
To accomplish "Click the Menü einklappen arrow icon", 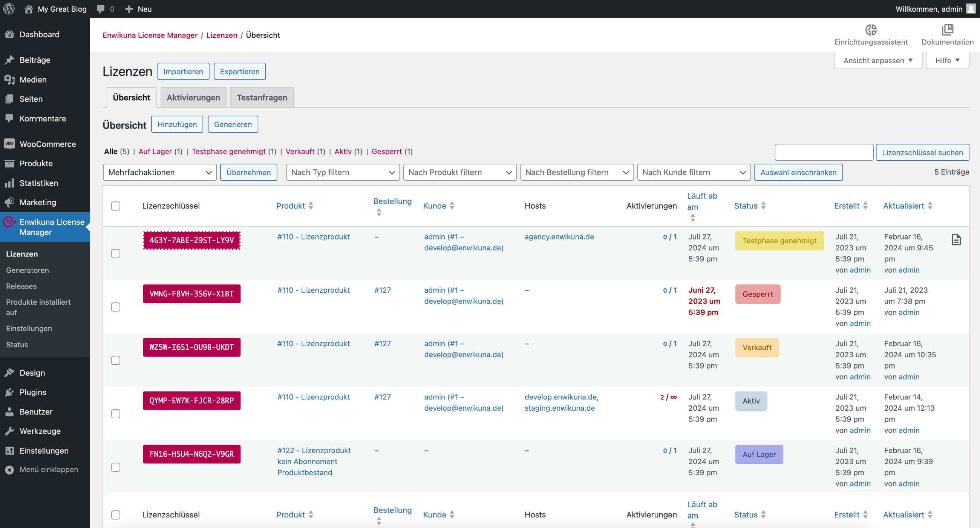I will (9, 470).
